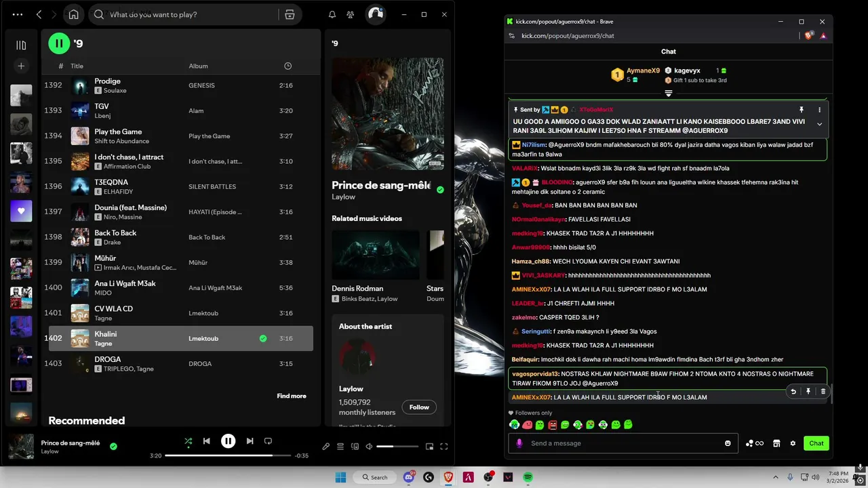The height and width of the screenshot is (488, 868).
Task: Click Find more link
Action: (x=292, y=396)
